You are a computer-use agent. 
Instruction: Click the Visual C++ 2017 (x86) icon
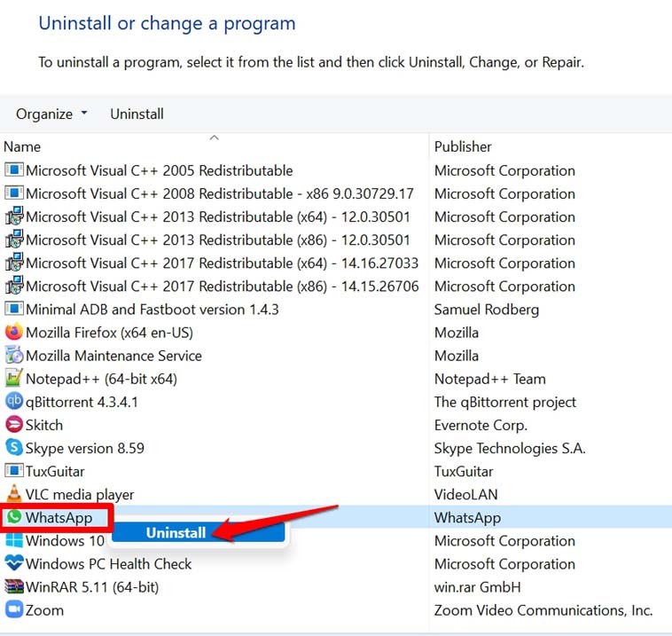[13, 286]
